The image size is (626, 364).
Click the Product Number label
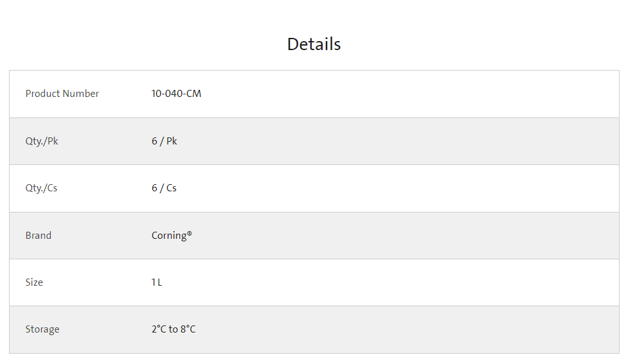pyautogui.click(x=62, y=94)
